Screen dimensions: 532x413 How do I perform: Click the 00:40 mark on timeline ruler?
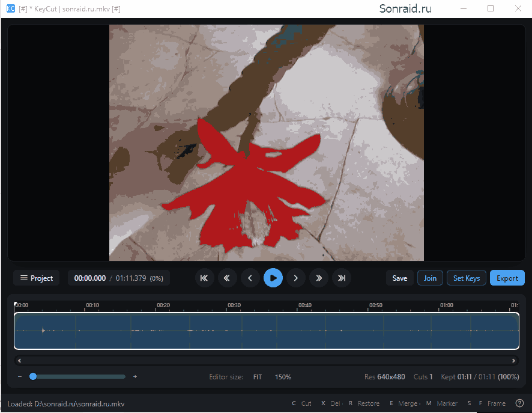304,305
